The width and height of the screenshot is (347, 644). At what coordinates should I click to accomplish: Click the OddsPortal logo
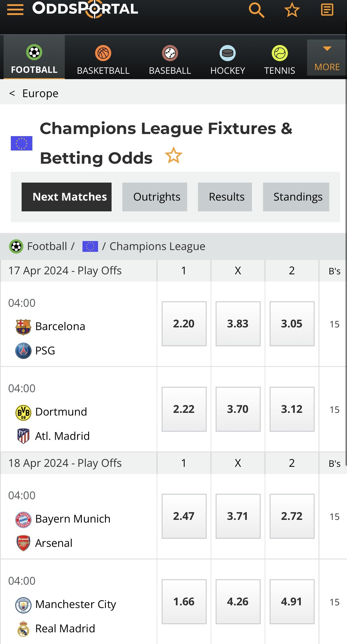tap(85, 9)
